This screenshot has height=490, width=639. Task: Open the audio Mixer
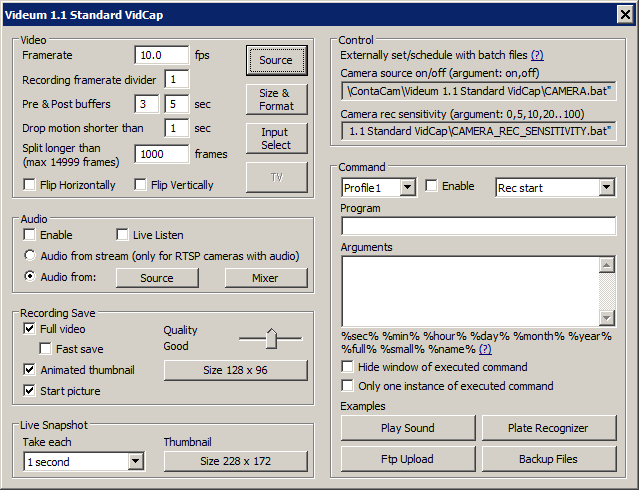(265, 278)
